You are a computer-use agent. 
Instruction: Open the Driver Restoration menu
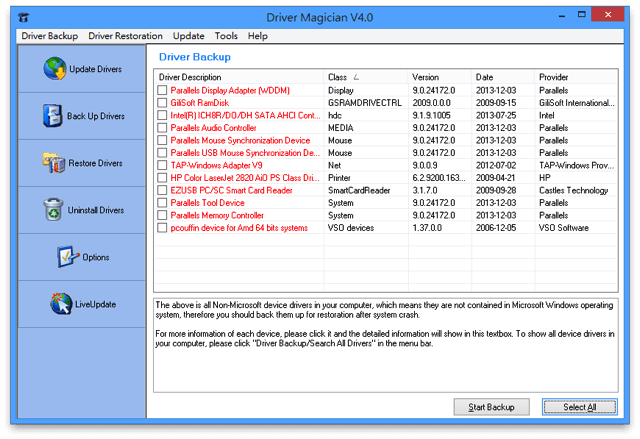point(125,36)
